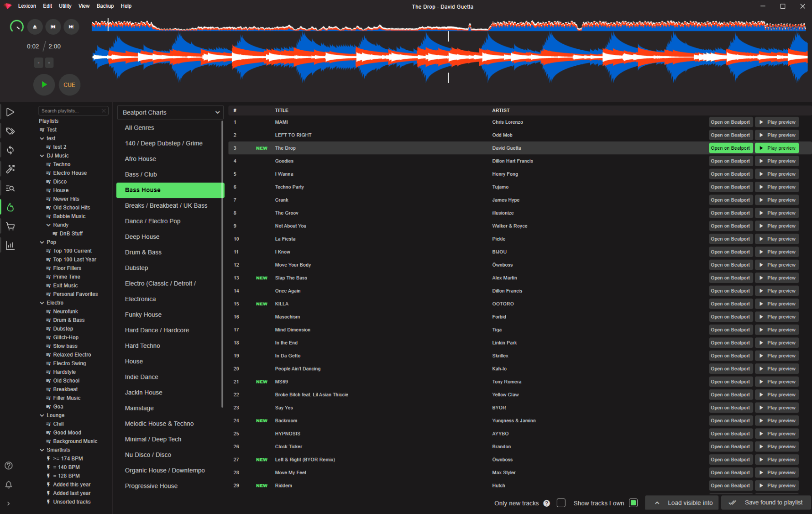Viewport: 812px width, 514px height.
Task: Open Load visible into dropdown
Action: pos(682,503)
